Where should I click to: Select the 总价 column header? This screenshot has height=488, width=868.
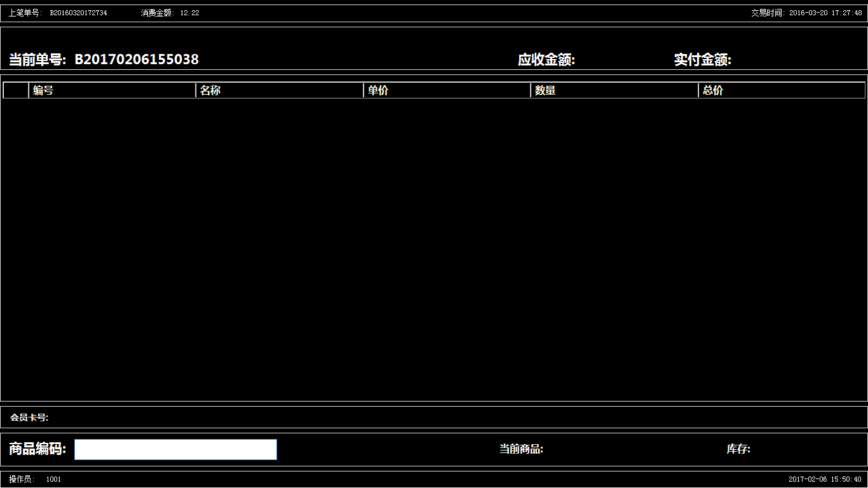[781, 90]
